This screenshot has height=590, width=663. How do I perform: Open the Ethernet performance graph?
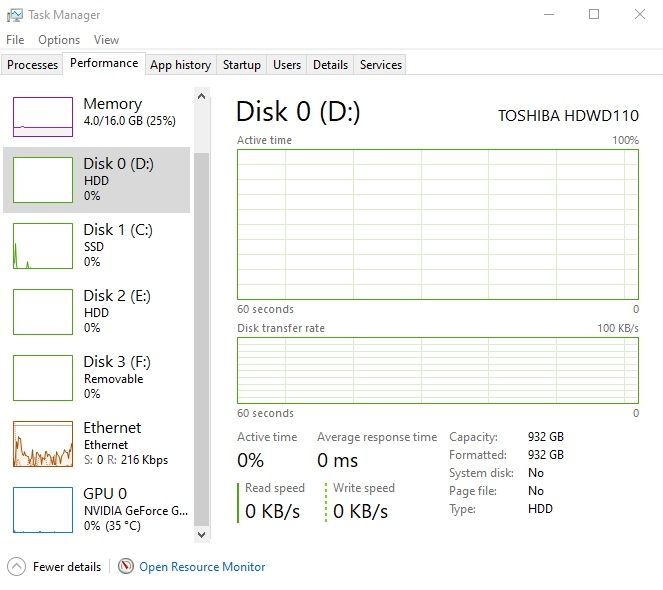click(x=43, y=443)
